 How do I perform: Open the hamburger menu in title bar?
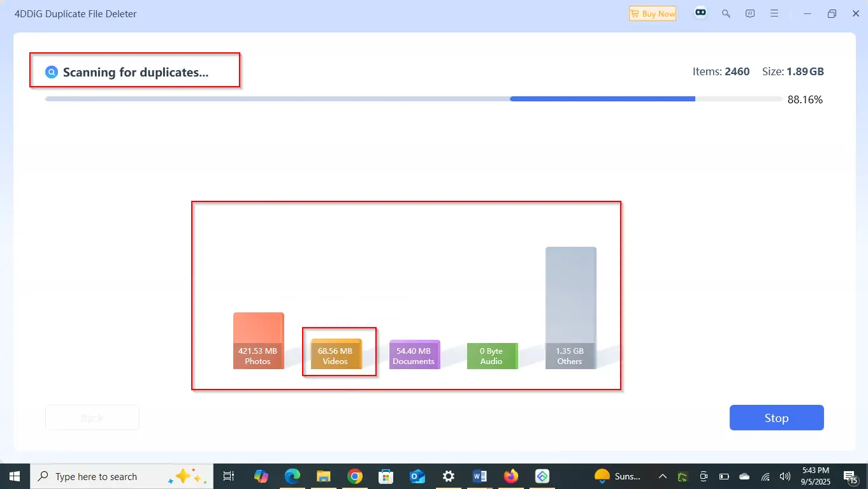click(x=775, y=13)
